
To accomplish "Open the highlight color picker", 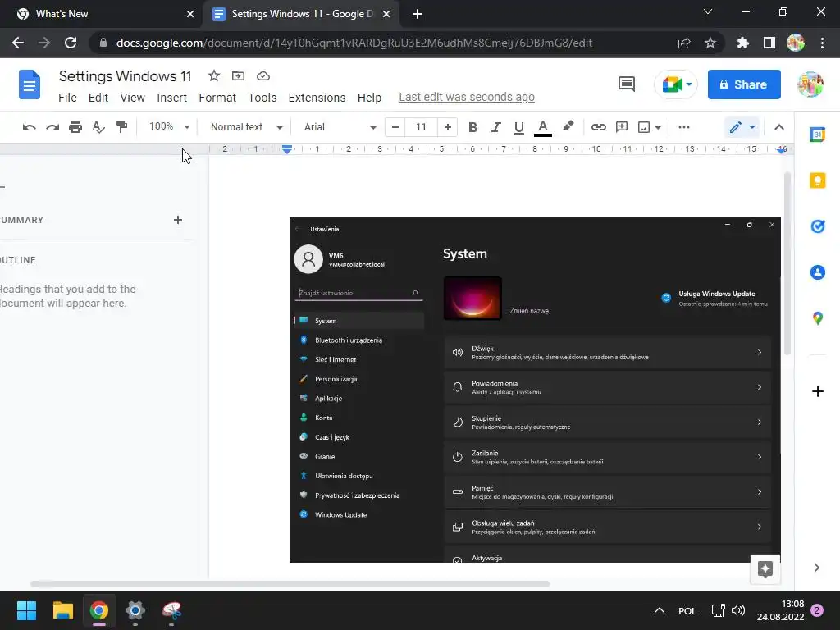I will (x=568, y=126).
